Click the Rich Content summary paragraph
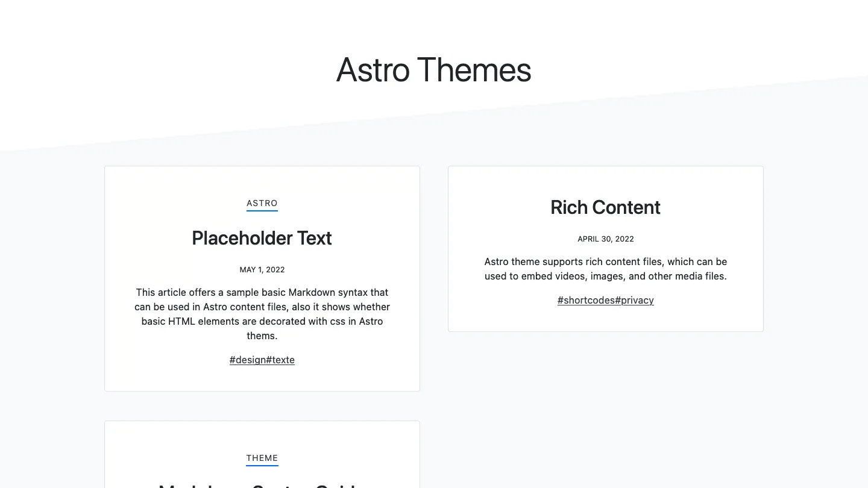This screenshot has height=488, width=868. 606,269
